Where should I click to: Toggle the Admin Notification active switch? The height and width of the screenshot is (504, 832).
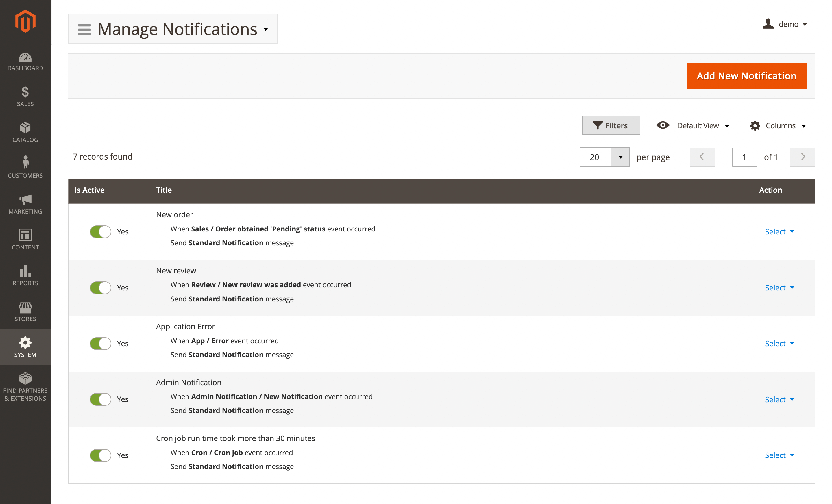(x=100, y=399)
